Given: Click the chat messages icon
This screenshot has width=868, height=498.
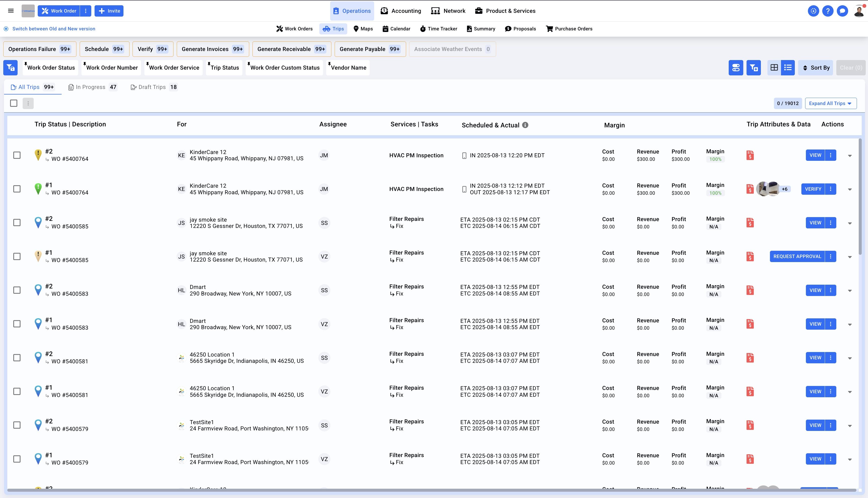Looking at the screenshot, I should click(842, 11).
